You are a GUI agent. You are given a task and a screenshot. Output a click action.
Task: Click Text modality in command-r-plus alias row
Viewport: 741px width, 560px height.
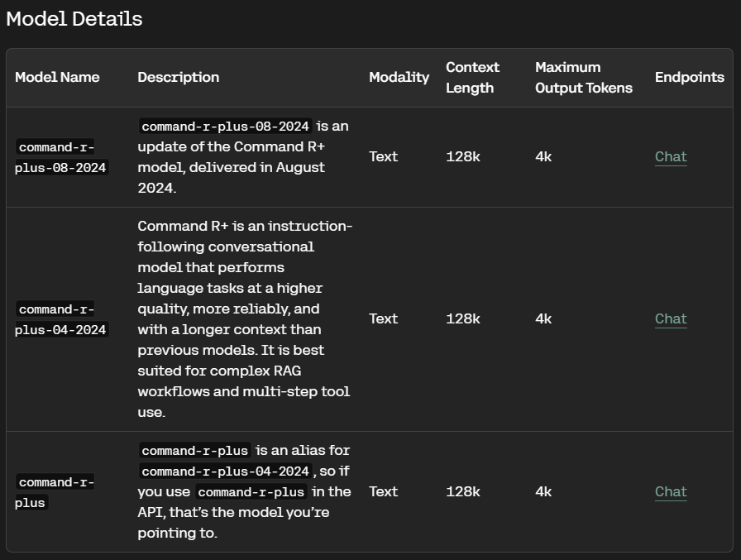point(383,492)
